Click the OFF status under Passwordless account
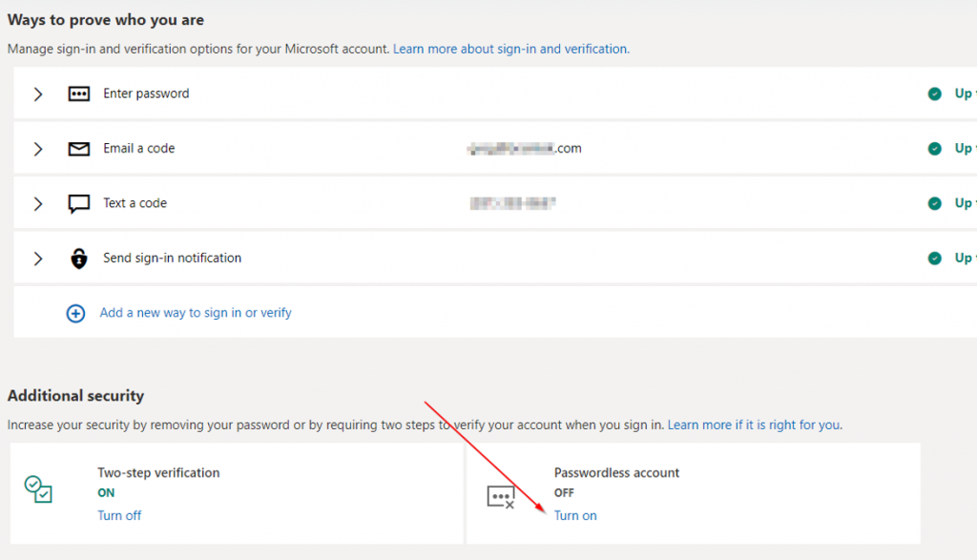The image size is (977, 560). [564, 492]
